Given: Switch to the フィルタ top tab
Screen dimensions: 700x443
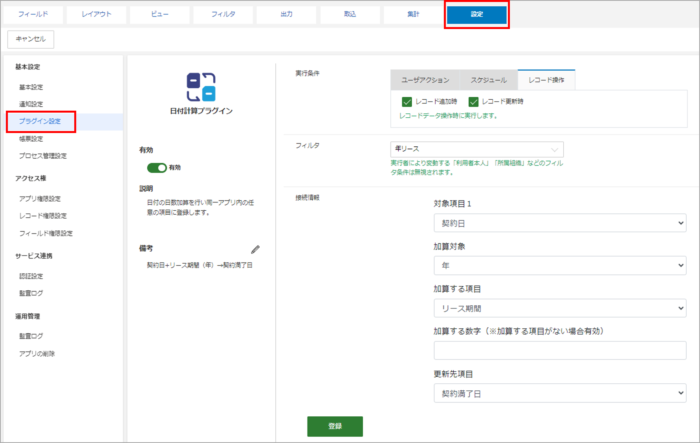Looking at the screenshot, I should pos(223,14).
